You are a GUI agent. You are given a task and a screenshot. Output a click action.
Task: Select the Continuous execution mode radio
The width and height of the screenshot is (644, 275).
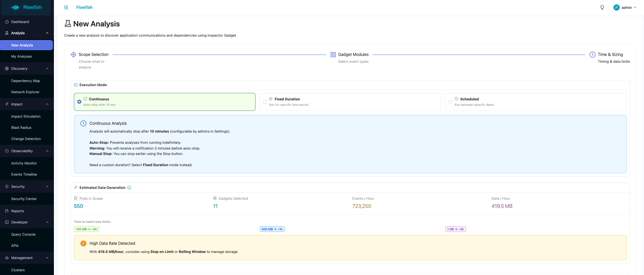pos(79,102)
